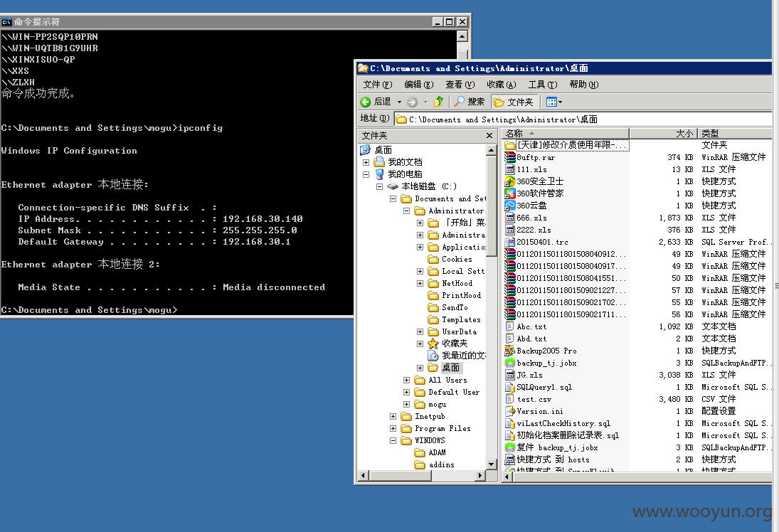
Task: Expand the All Users tree node
Action: pyautogui.click(x=406, y=380)
